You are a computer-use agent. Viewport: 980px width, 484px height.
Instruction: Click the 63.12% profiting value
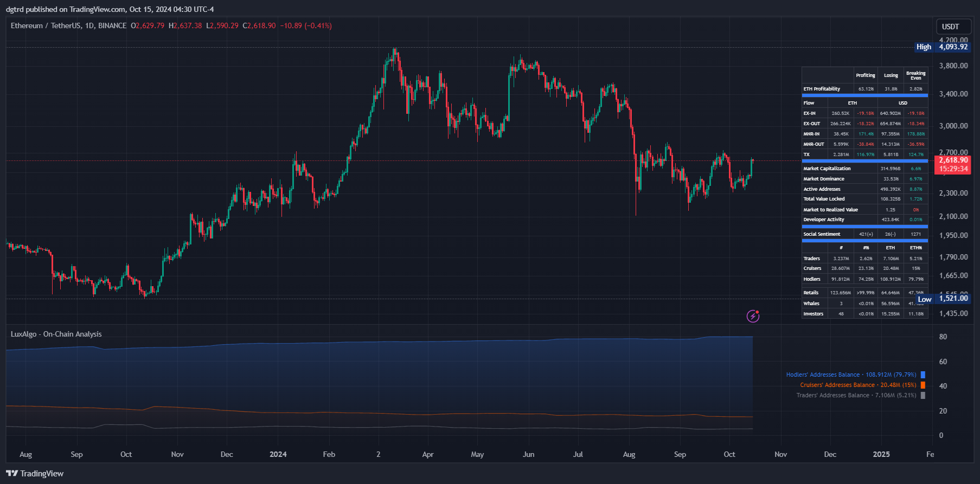866,89
